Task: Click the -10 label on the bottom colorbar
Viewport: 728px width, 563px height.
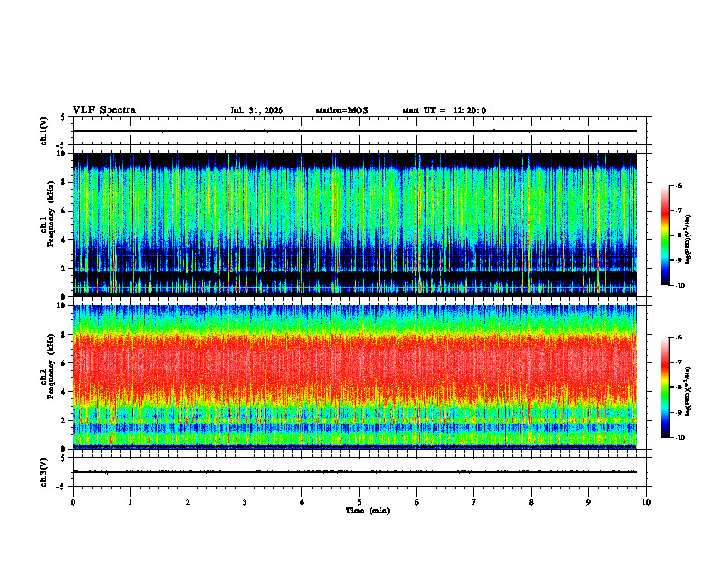Action: click(x=680, y=438)
